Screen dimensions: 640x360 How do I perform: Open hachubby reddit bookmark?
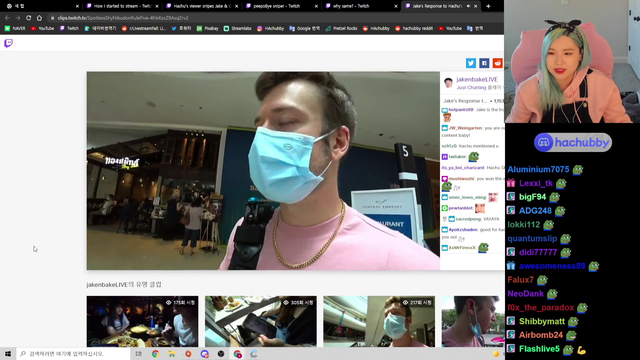click(x=414, y=29)
